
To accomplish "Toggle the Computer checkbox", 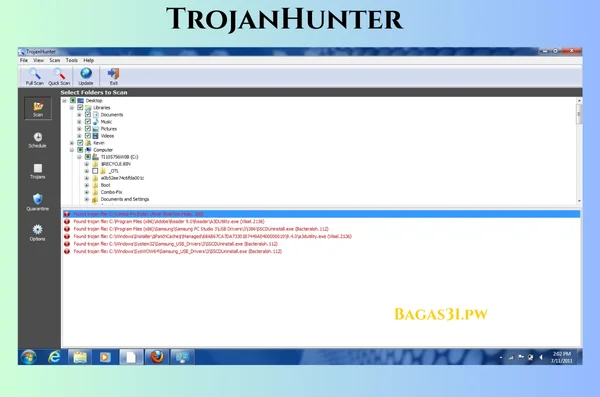I will click(80, 150).
